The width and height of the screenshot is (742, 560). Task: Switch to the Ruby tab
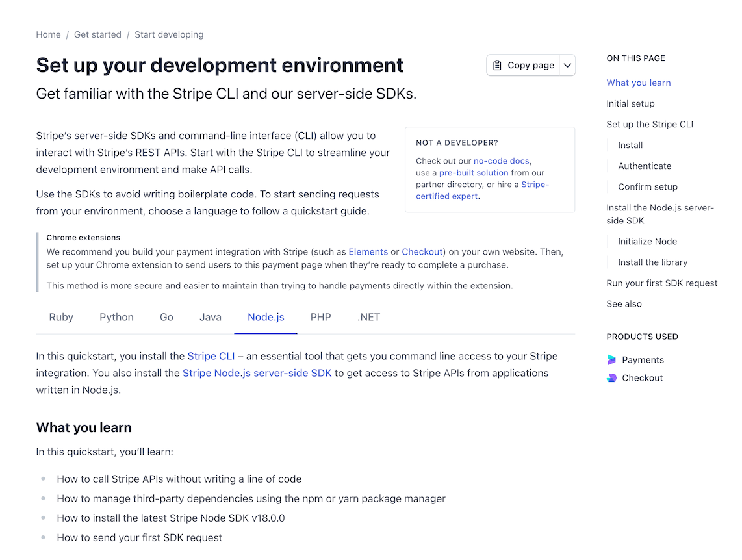tap(61, 317)
